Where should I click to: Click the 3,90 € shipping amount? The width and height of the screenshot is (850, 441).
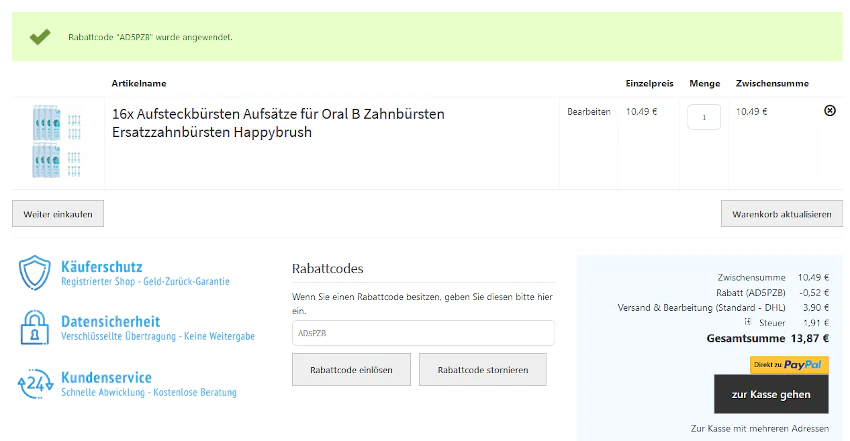pyautogui.click(x=816, y=308)
